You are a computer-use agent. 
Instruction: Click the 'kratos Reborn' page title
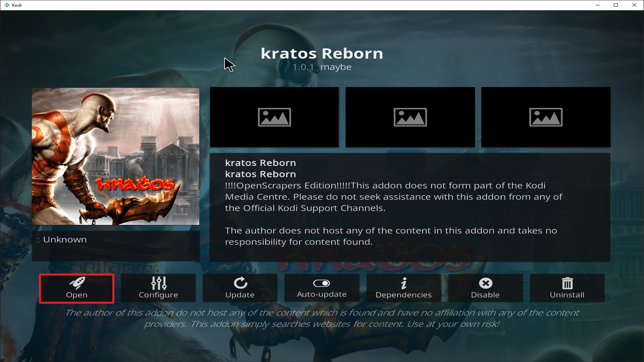[322, 54]
